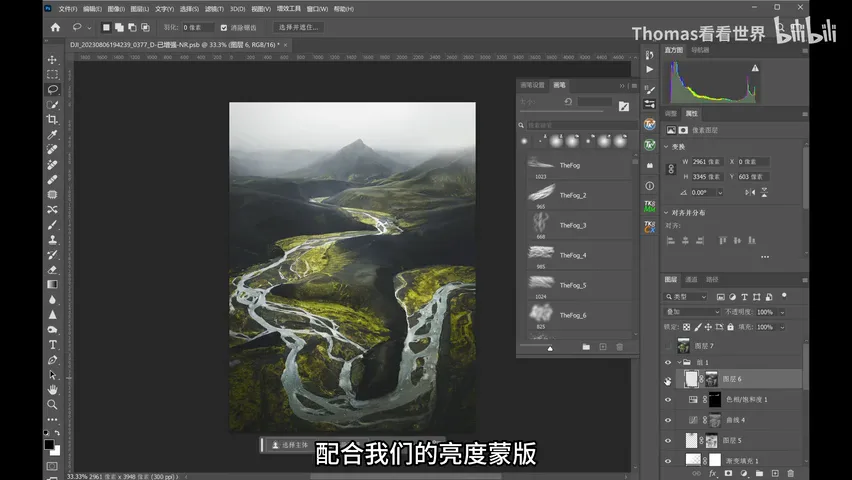Select the Eraser tool
This screenshot has width=852, height=480.
[x=52, y=270]
